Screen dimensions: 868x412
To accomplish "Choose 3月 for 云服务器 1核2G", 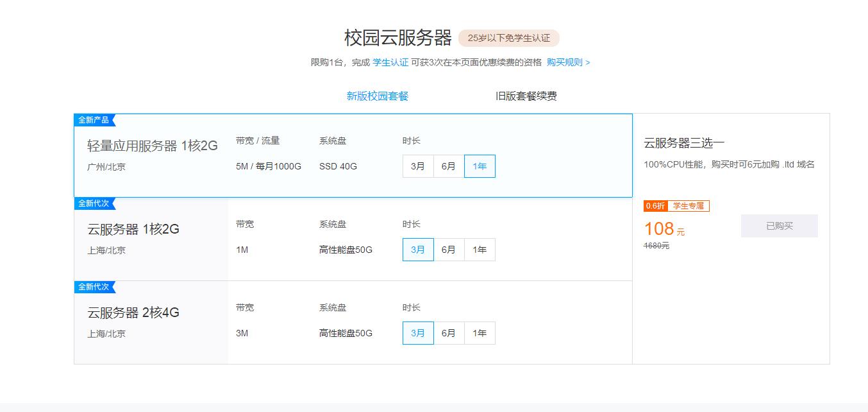I will point(418,250).
